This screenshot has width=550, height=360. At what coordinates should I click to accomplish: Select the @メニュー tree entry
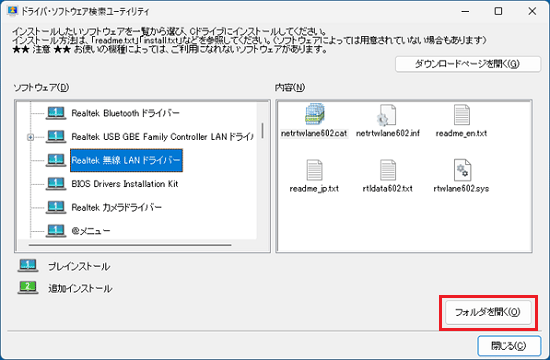click(90, 231)
